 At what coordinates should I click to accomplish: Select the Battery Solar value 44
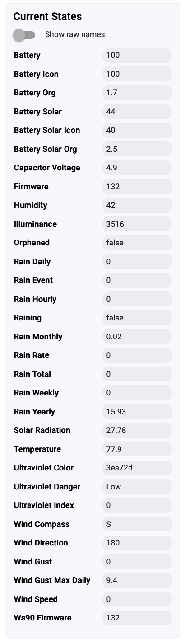pyautogui.click(x=137, y=112)
